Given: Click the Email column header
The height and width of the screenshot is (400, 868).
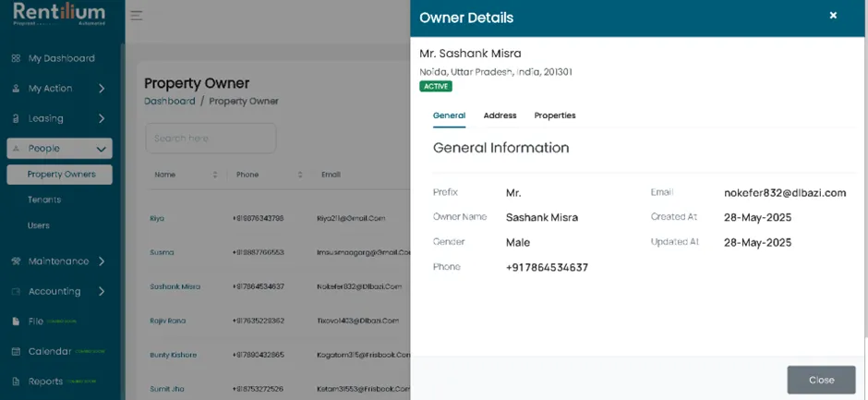Looking at the screenshot, I should [x=331, y=175].
